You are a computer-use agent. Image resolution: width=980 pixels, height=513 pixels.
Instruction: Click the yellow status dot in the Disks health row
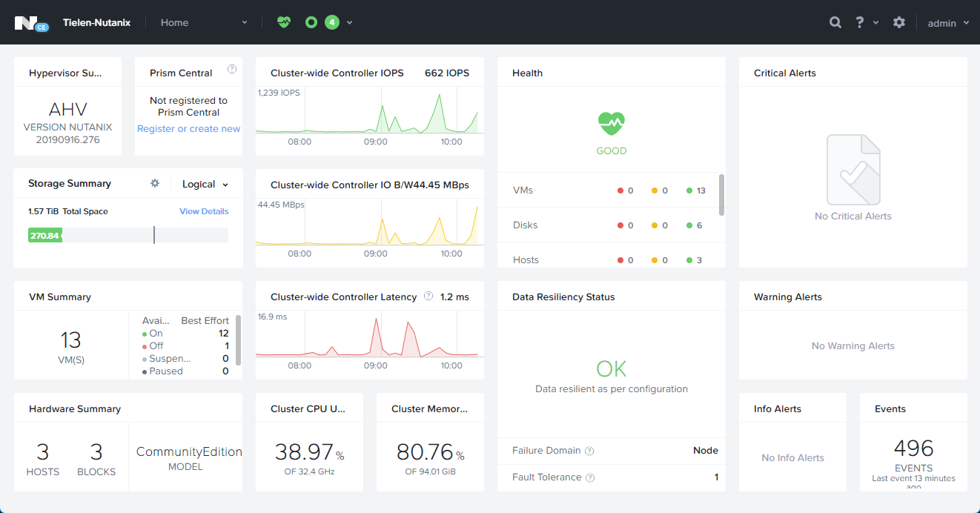655,225
